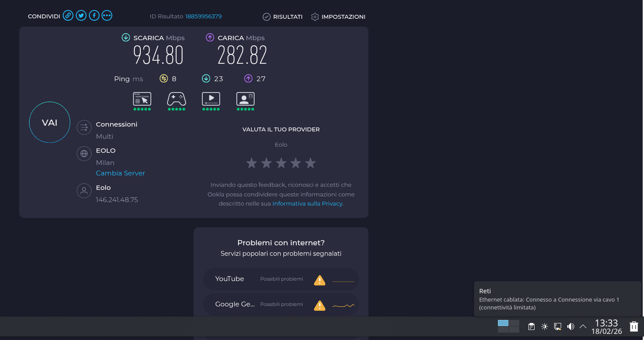Click the video streaming experience icon
644x340 pixels.
click(x=211, y=99)
